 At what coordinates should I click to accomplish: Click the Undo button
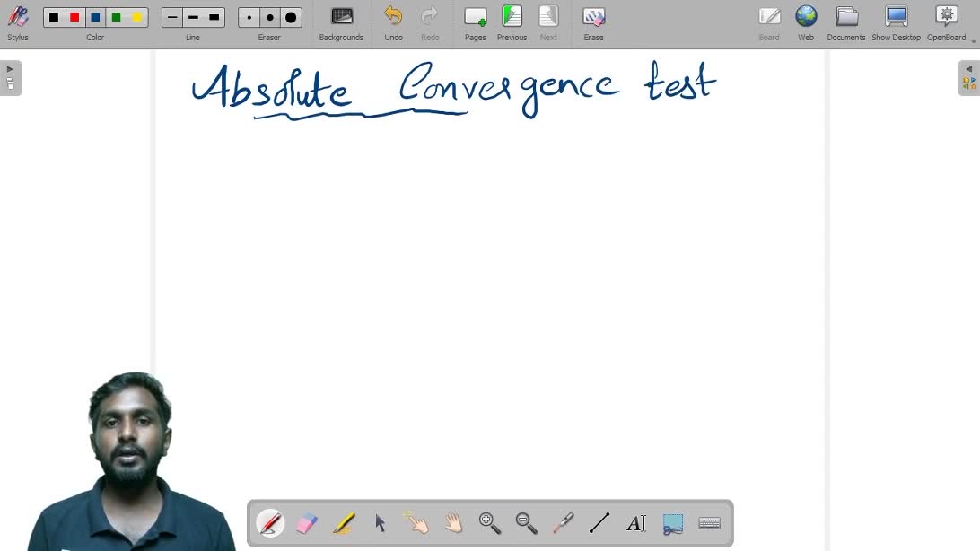393,23
